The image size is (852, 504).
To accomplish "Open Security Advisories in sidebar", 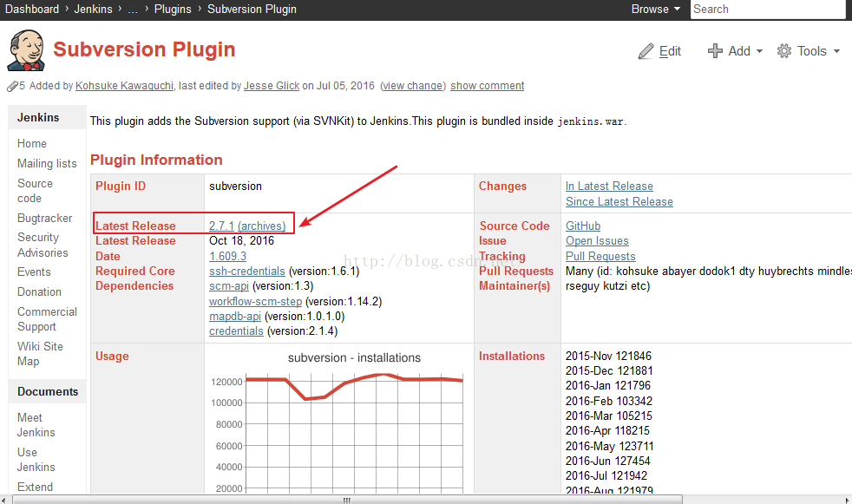I will pyautogui.click(x=43, y=245).
